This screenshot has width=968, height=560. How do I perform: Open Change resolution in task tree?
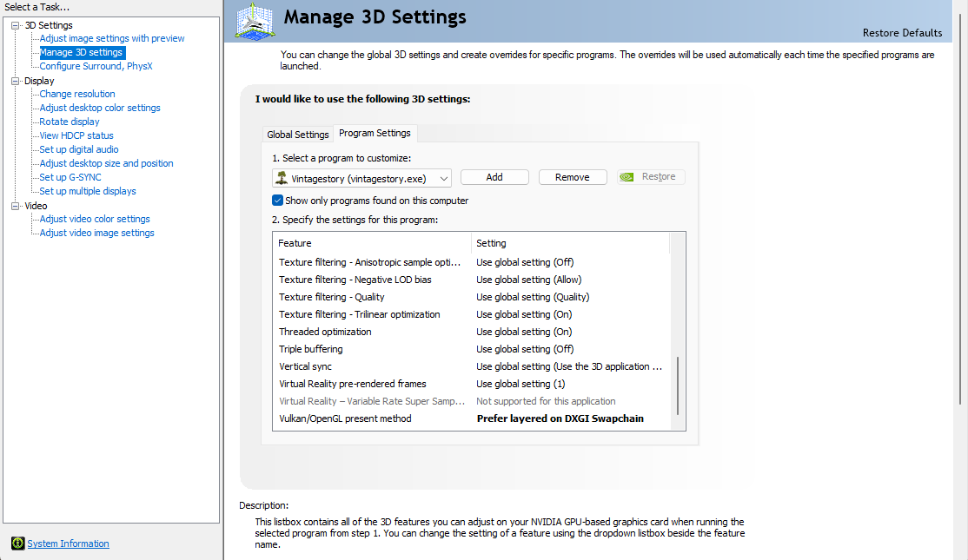click(77, 94)
